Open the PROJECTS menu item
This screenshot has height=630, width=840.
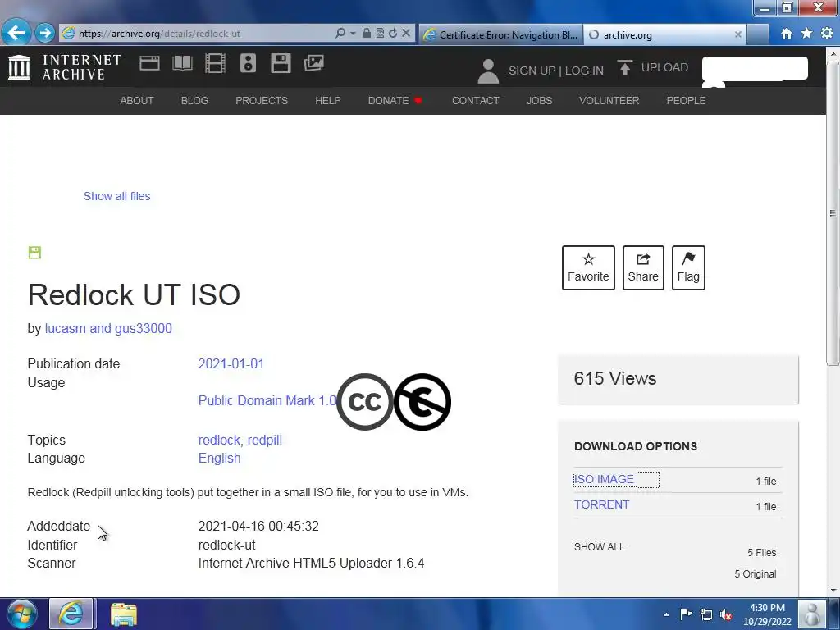click(x=262, y=101)
